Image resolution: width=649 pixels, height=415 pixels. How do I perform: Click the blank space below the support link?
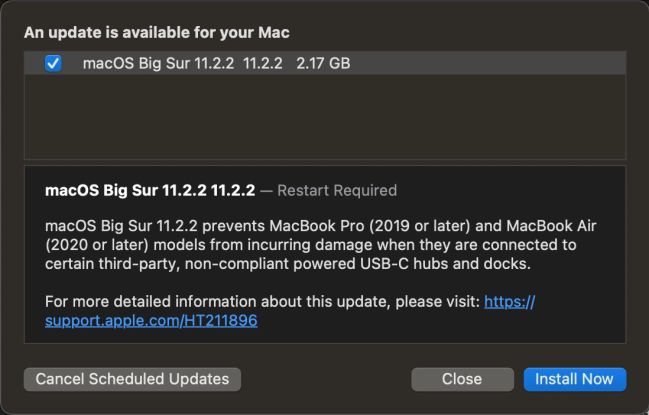click(x=325, y=336)
